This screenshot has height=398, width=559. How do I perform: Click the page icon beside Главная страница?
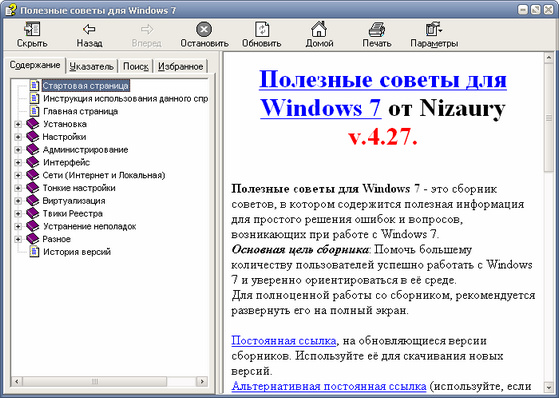click(34, 111)
